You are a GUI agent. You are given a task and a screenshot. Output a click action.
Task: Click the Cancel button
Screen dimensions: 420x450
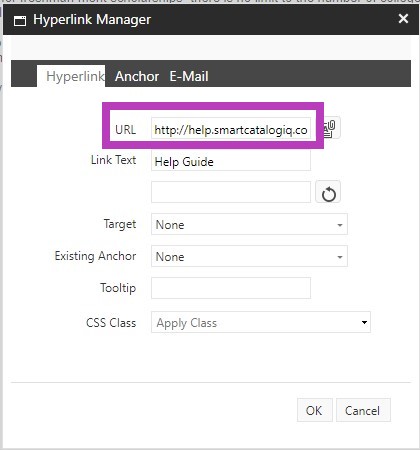363,410
